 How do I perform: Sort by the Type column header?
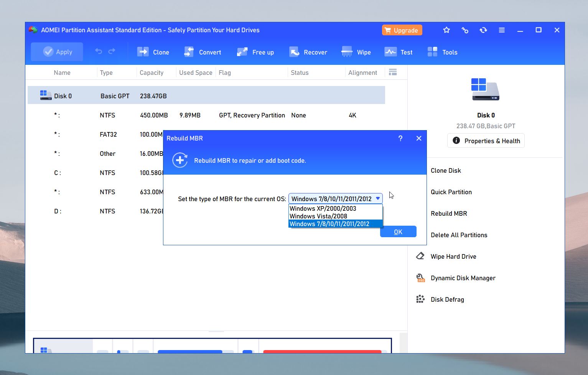point(106,73)
